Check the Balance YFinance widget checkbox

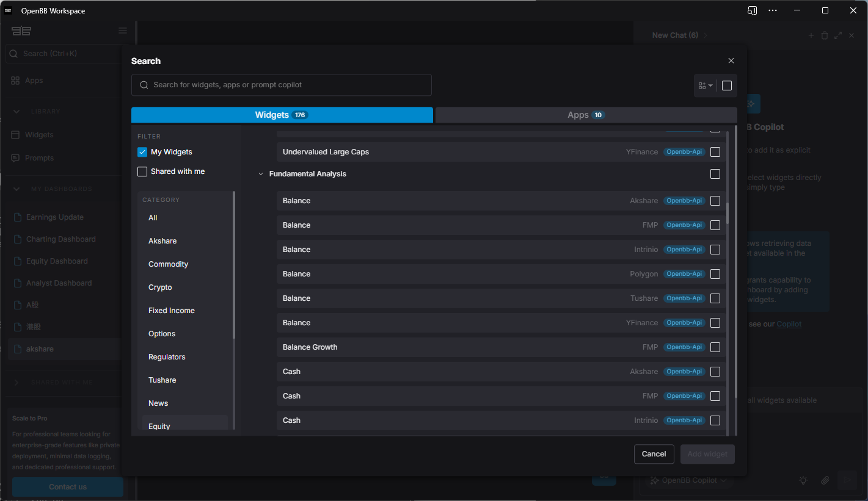[x=715, y=323]
